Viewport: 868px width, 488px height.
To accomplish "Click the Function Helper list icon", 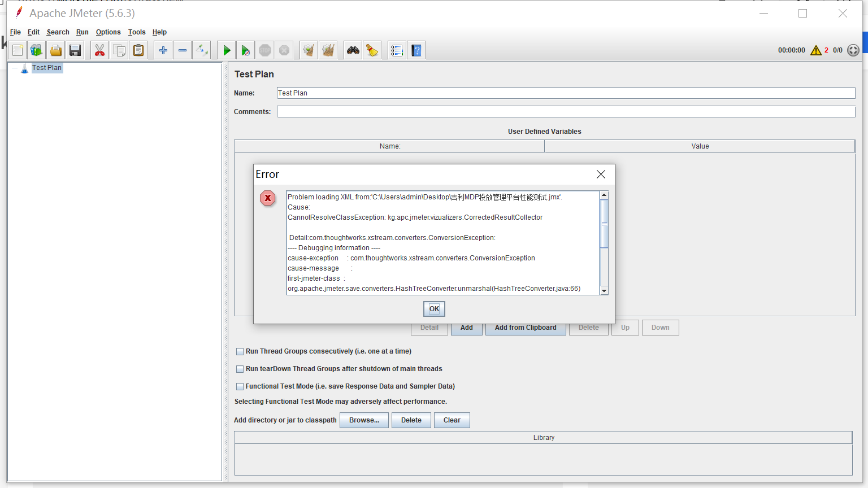I will pos(397,50).
